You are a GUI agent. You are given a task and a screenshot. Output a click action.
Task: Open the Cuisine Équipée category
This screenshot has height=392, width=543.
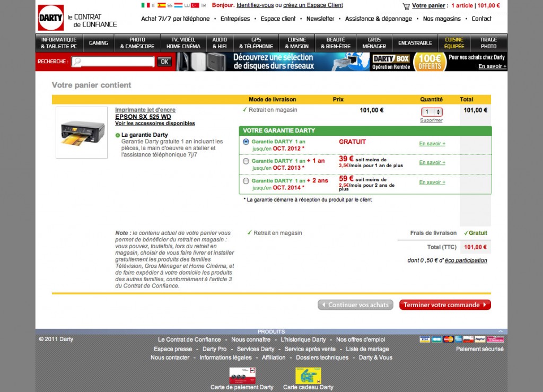[454, 43]
